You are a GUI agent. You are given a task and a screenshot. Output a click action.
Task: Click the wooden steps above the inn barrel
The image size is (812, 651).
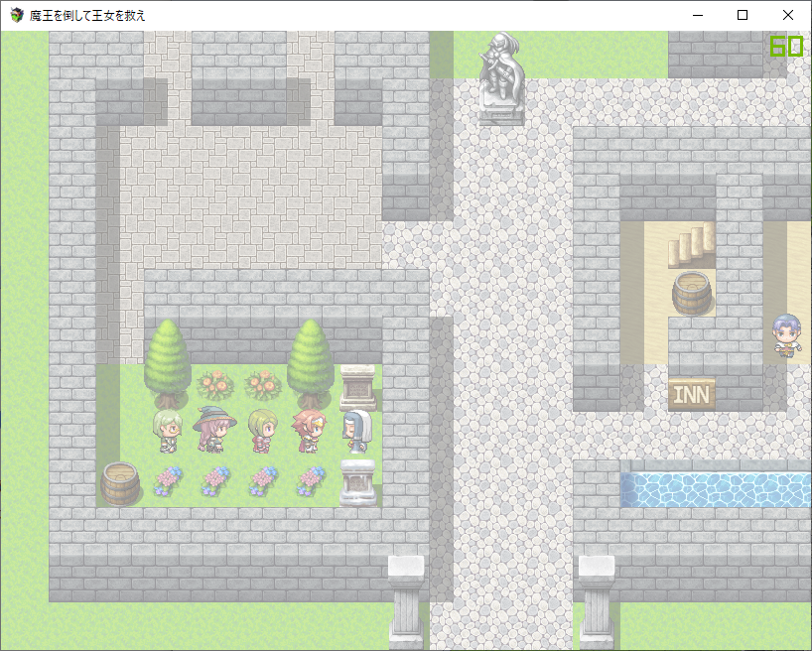point(691,244)
